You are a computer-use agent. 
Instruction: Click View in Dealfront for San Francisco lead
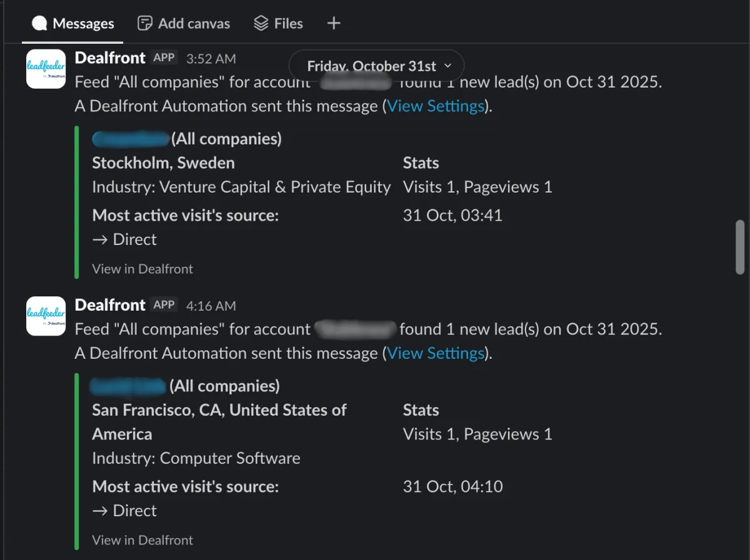(x=142, y=540)
